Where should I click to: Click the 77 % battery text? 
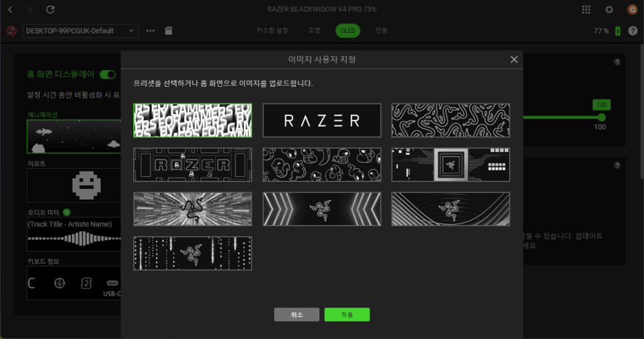click(601, 31)
